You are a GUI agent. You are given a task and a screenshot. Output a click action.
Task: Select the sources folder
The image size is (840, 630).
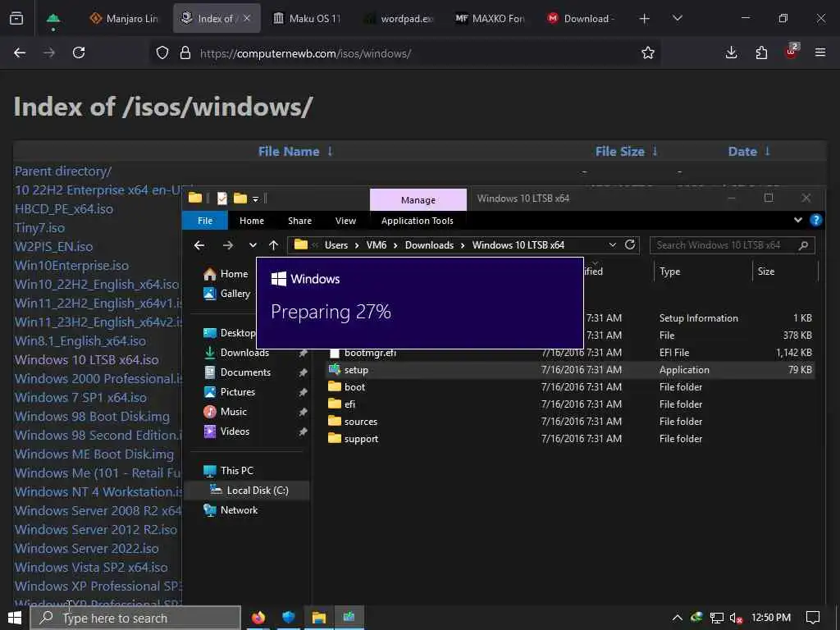[353, 422]
